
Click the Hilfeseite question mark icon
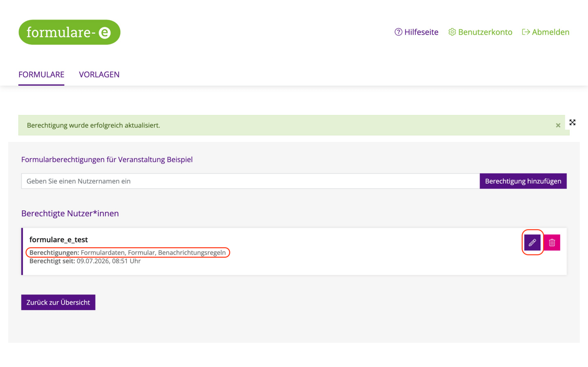point(398,32)
